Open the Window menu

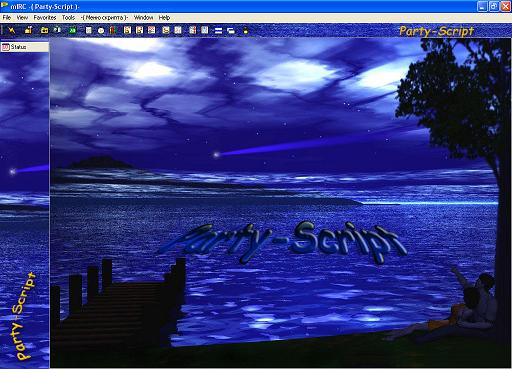pos(143,17)
